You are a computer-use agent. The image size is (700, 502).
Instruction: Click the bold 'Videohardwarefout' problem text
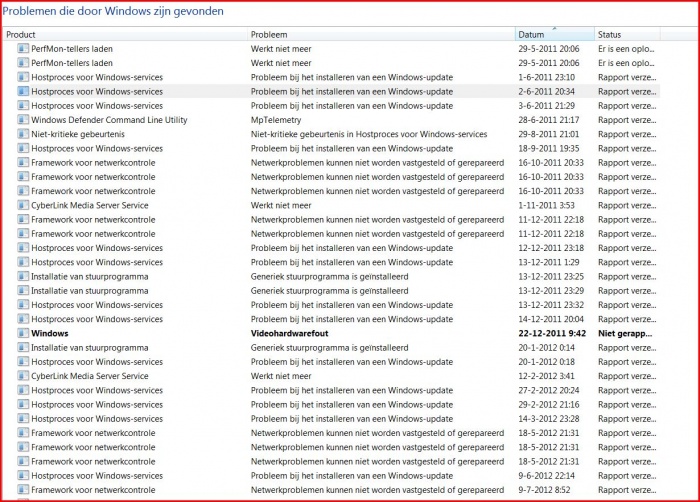[x=289, y=333]
